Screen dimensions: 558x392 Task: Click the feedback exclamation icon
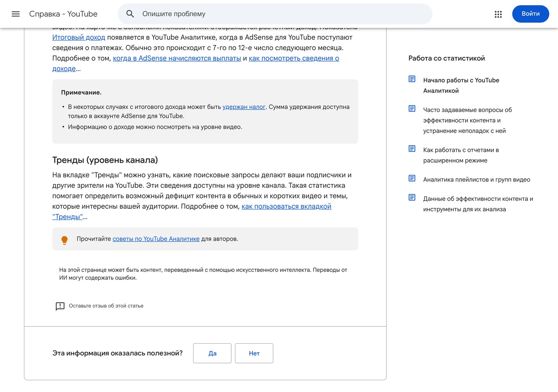click(60, 306)
